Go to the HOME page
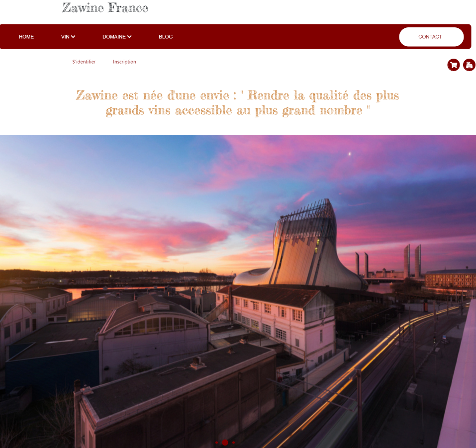This screenshot has width=476, height=448. [26, 37]
